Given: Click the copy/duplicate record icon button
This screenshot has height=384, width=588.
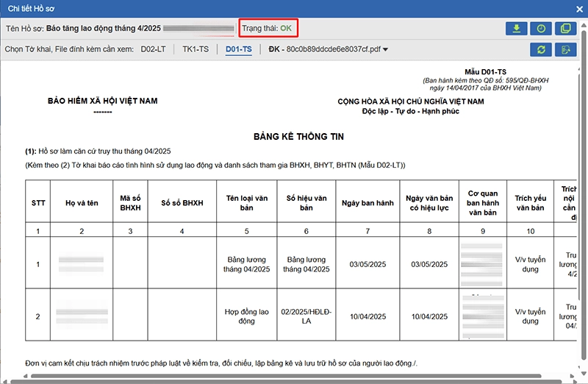Looking at the screenshot, I should 565,29.
